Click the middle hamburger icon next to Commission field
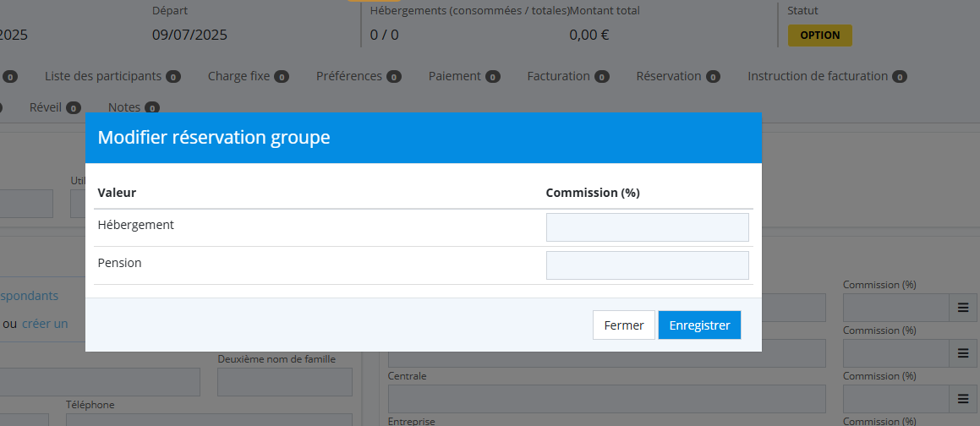This screenshot has width=980, height=426. tap(962, 353)
